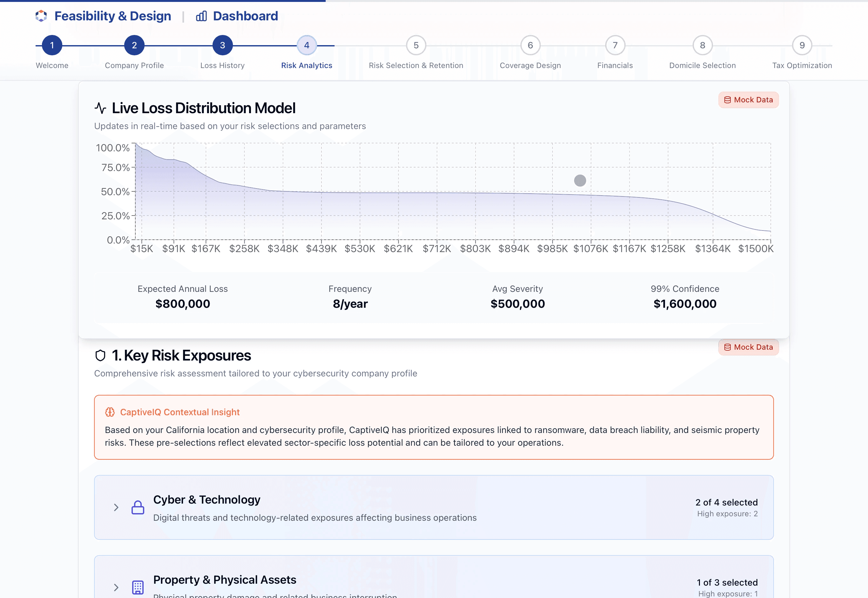Click Mock Data badge in Live Loss card
Viewport: 868px width, 598px height.
click(748, 100)
